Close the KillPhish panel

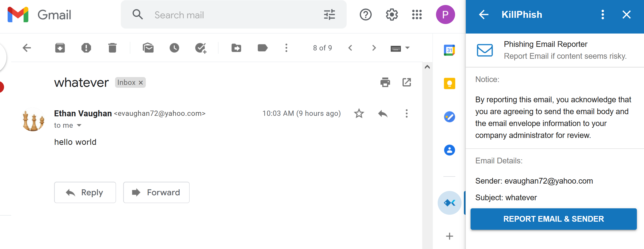(627, 15)
